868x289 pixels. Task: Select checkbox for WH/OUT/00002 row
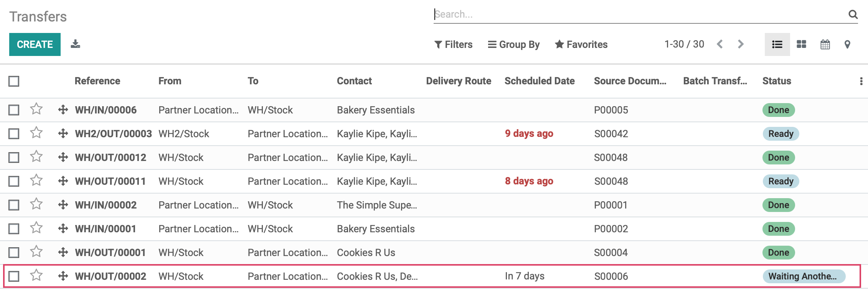click(14, 276)
